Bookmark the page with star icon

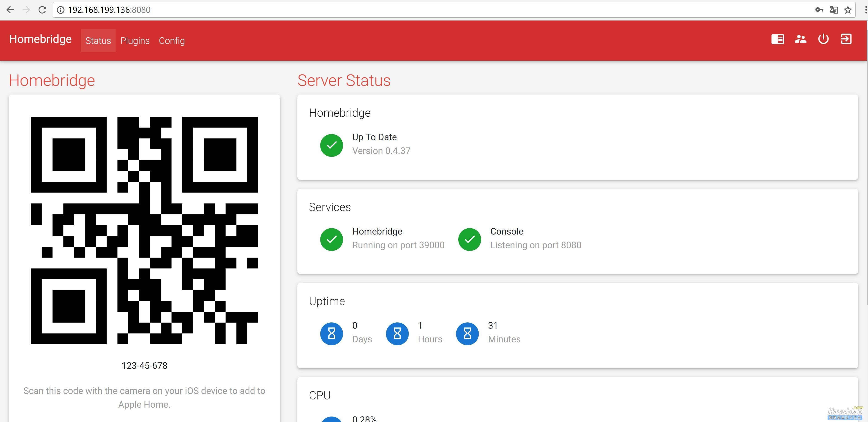coord(848,10)
